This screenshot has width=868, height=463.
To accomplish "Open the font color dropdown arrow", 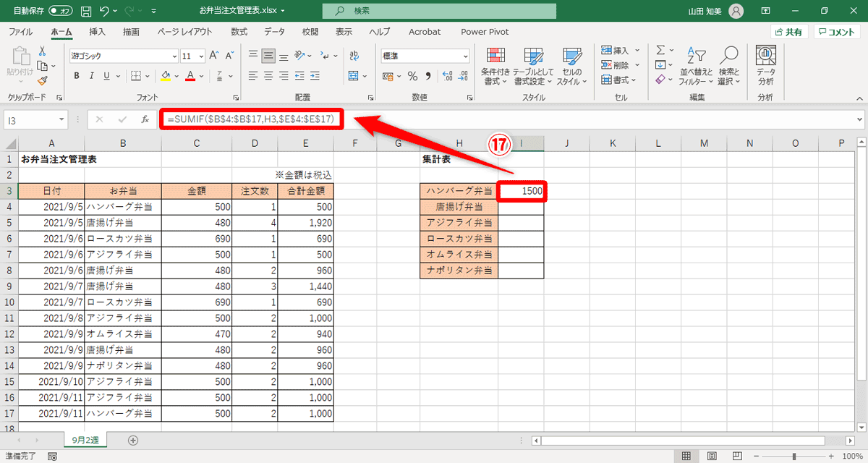I will point(201,76).
